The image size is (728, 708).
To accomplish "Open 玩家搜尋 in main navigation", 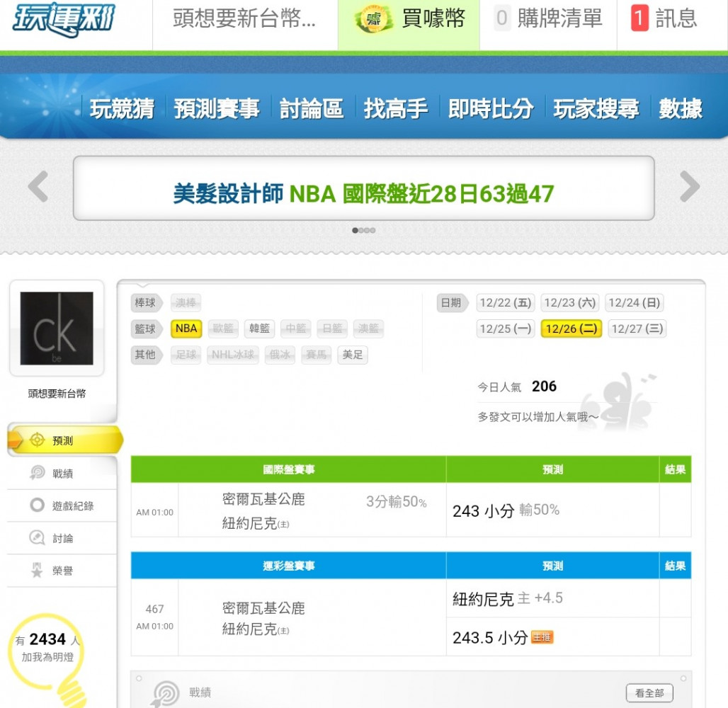I will [x=596, y=109].
